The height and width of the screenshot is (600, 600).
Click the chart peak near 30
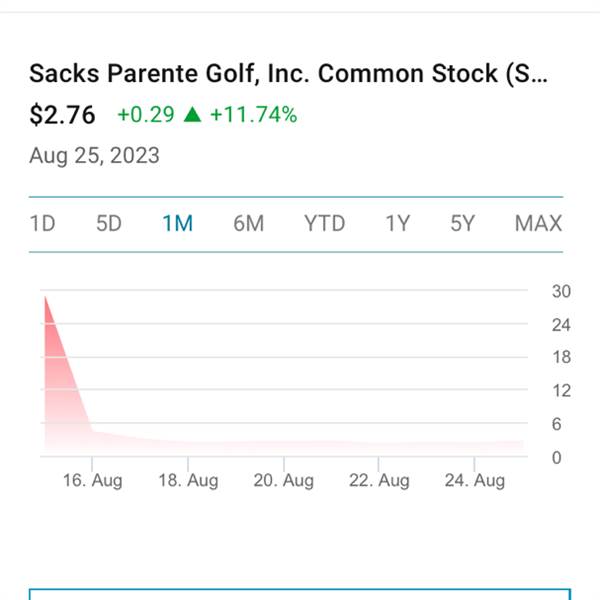tap(45, 298)
